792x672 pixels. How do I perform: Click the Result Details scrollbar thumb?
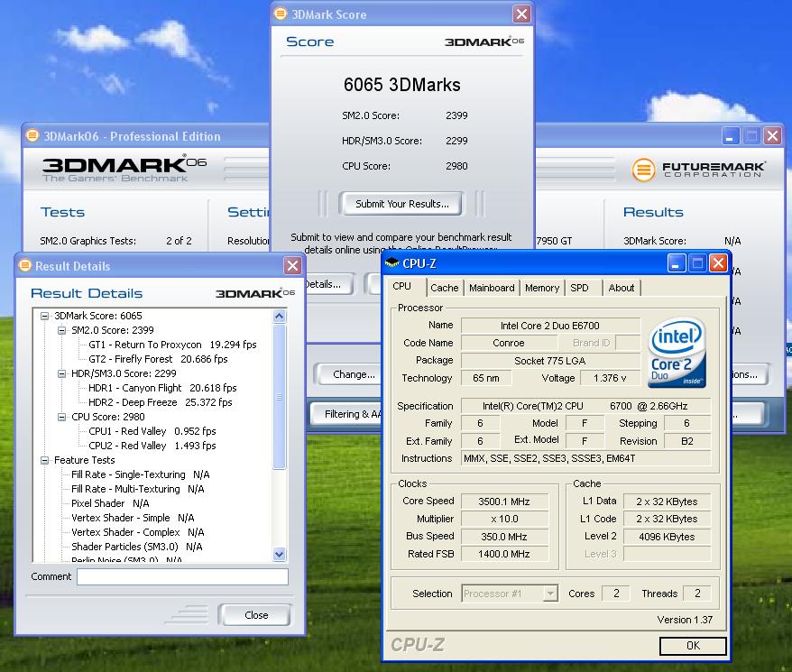click(280, 397)
